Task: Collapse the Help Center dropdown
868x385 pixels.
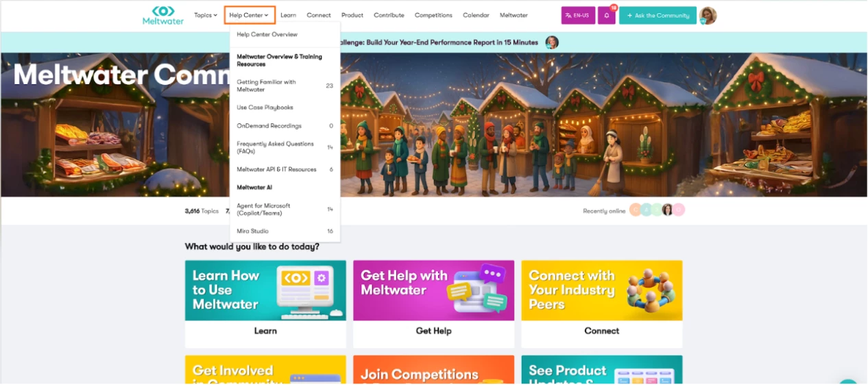Action: click(250, 15)
